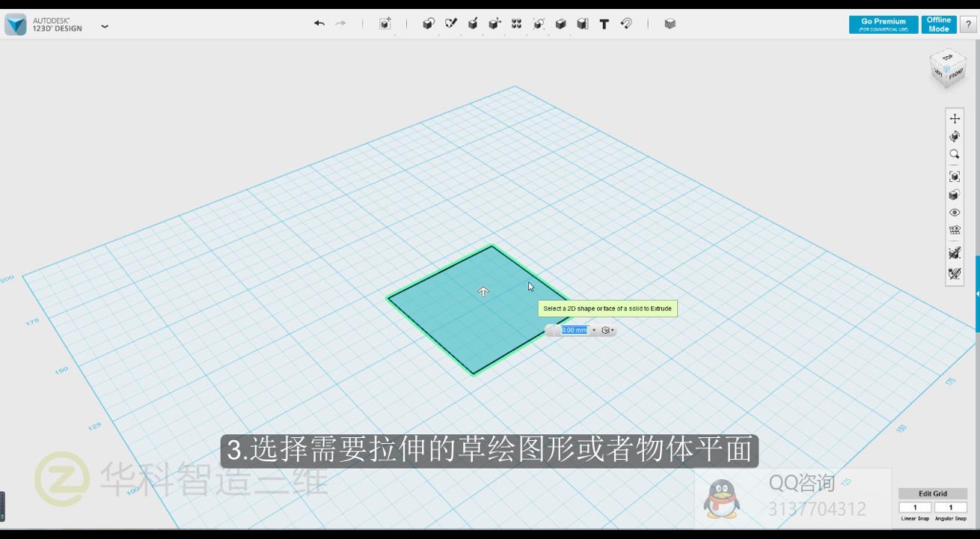Viewport: 980px width, 539px height.
Task: Expand the extrude operation type dropdown
Action: click(x=609, y=330)
